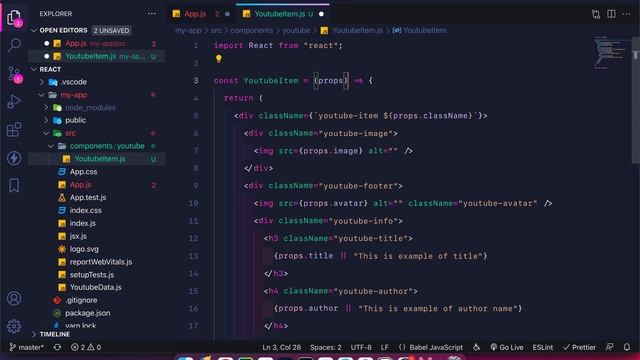The image size is (640, 360).
Task: Open logo.svg file
Action: (84, 249)
